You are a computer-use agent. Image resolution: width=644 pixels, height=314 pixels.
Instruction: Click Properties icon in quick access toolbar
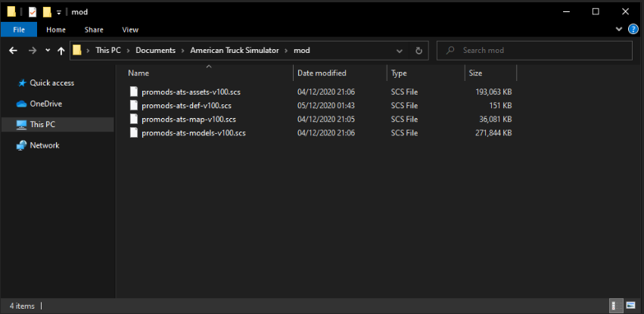pyautogui.click(x=33, y=11)
